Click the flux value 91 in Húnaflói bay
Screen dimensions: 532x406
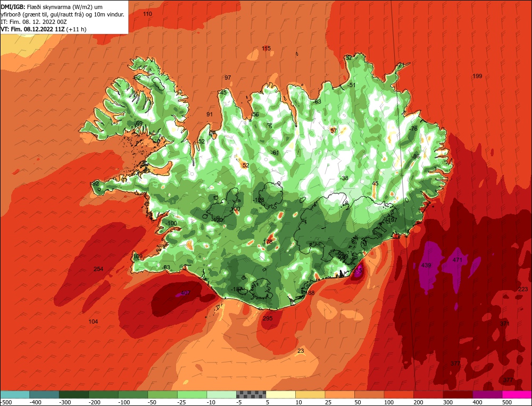(209, 114)
